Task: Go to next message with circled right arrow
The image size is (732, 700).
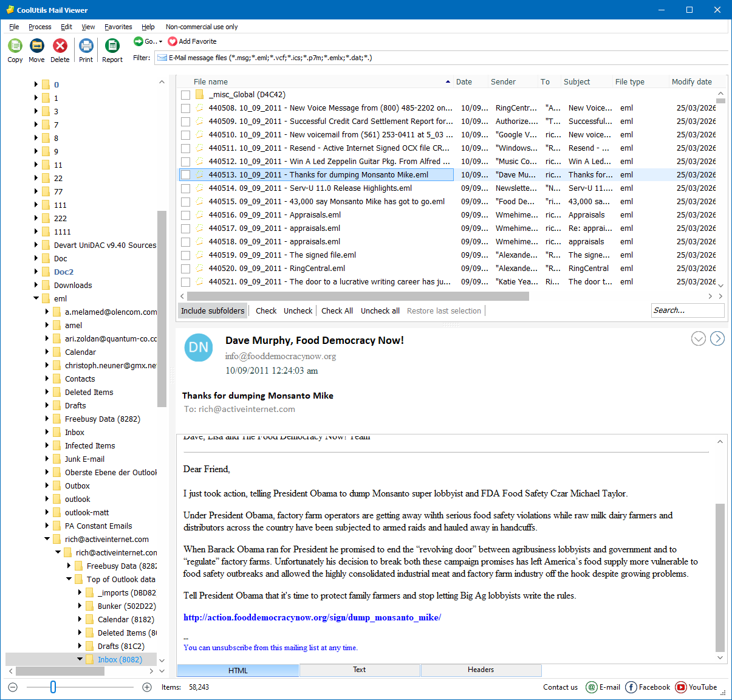Action: click(717, 338)
